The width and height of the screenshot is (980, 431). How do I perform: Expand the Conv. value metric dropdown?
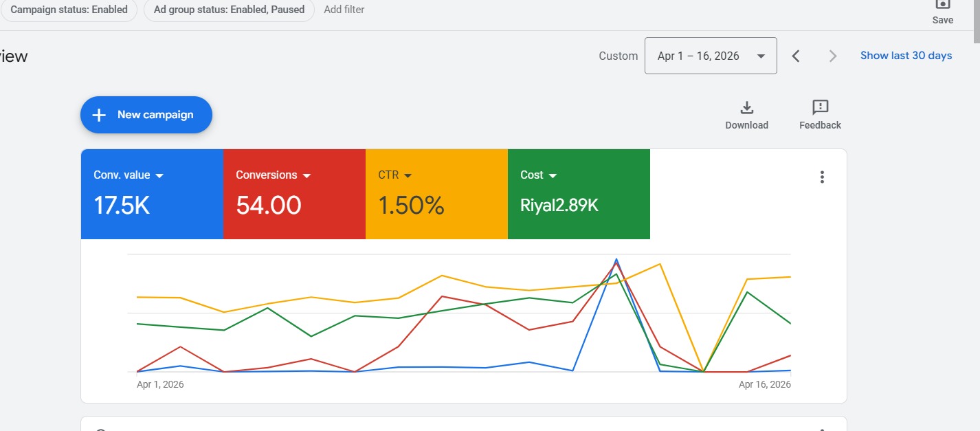point(159,176)
